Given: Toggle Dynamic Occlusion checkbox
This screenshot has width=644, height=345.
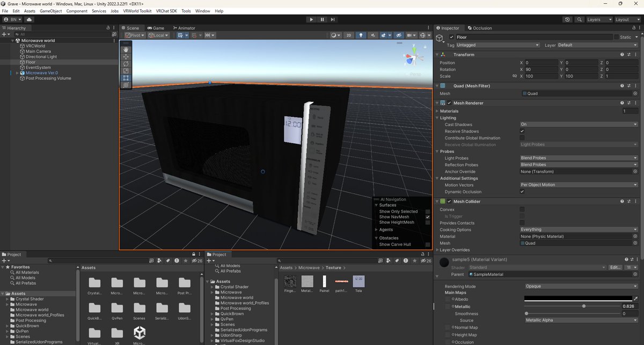Looking at the screenshot, I should click(x=522, y=192).
